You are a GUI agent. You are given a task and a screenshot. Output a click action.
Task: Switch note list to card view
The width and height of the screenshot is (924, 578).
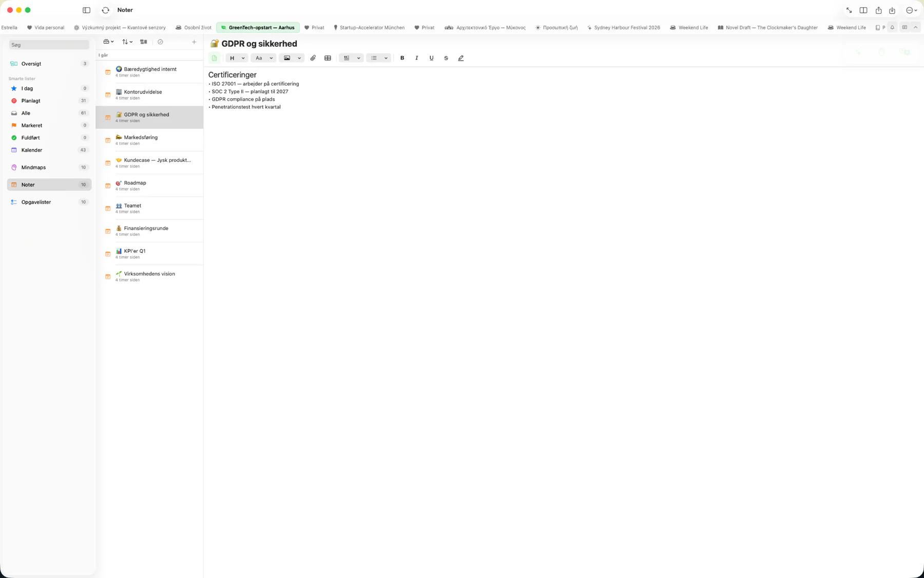click(144, 42)
